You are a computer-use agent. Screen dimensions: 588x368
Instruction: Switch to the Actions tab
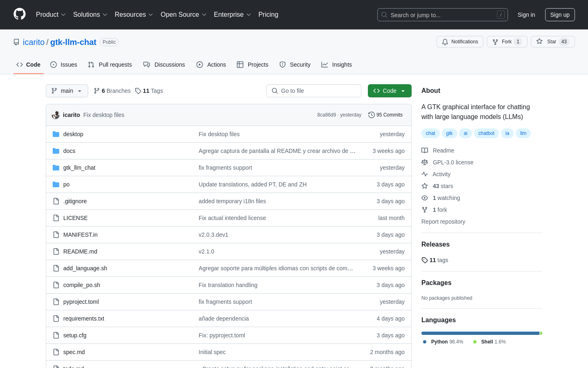211,65
